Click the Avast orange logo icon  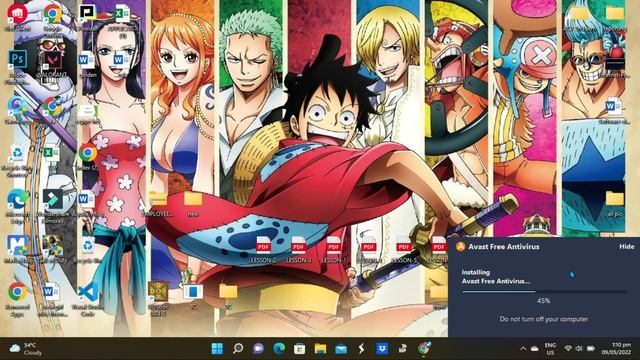point(460,247)
